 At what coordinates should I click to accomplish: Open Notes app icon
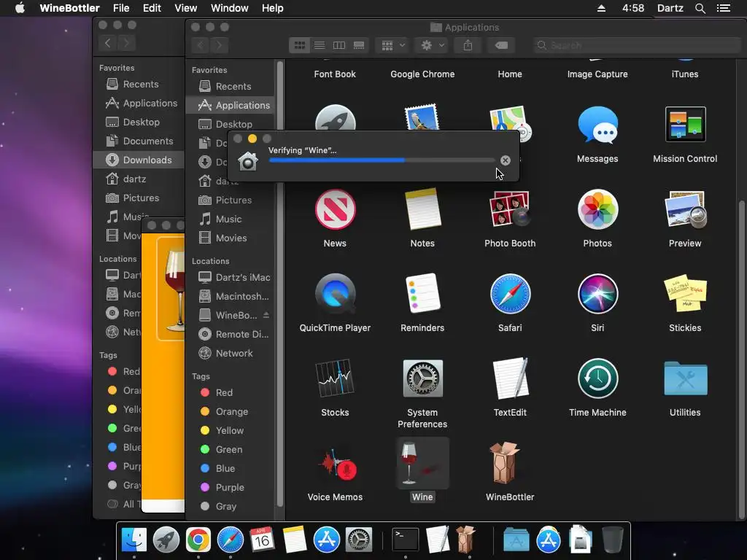tap(422, 209)
